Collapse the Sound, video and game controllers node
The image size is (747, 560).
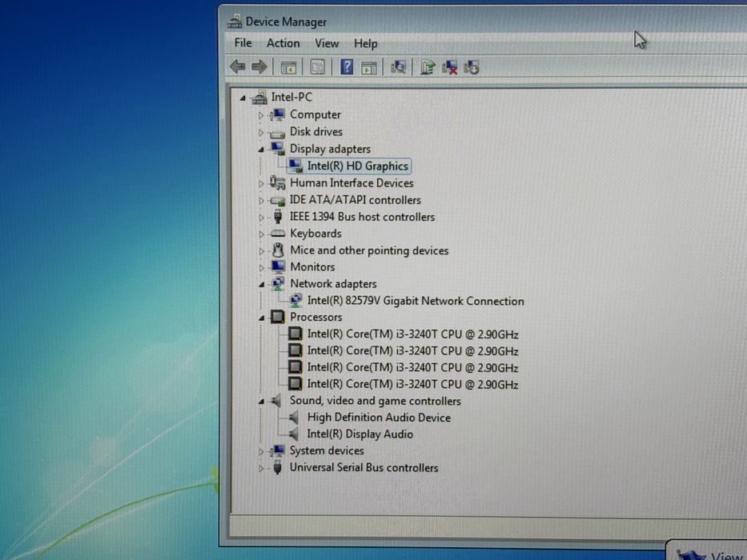[261, 402]
